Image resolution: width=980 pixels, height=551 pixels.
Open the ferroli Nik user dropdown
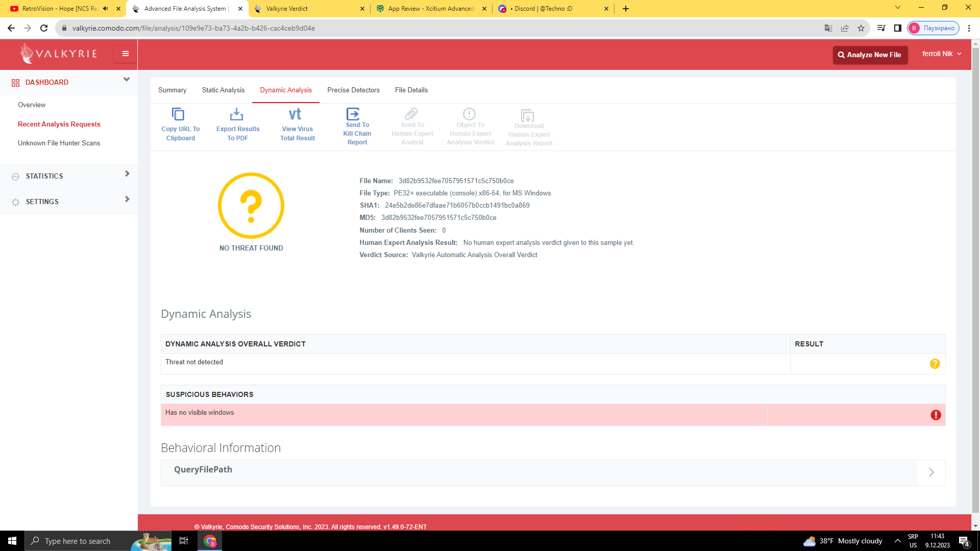(942, 54)
